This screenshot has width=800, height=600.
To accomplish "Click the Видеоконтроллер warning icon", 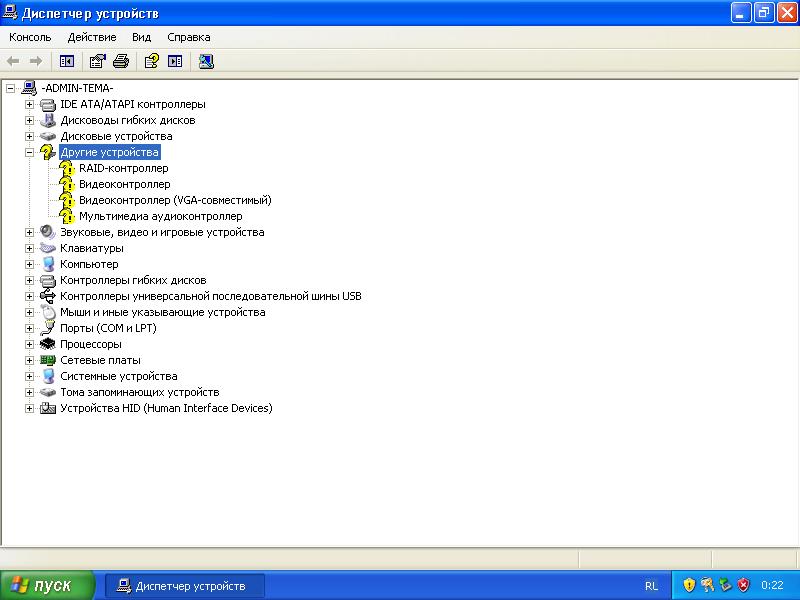I will point(67,184).
